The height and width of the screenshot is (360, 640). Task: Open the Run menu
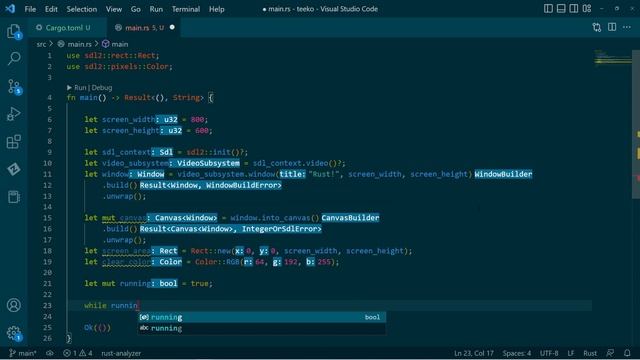(x=156, y=9)
